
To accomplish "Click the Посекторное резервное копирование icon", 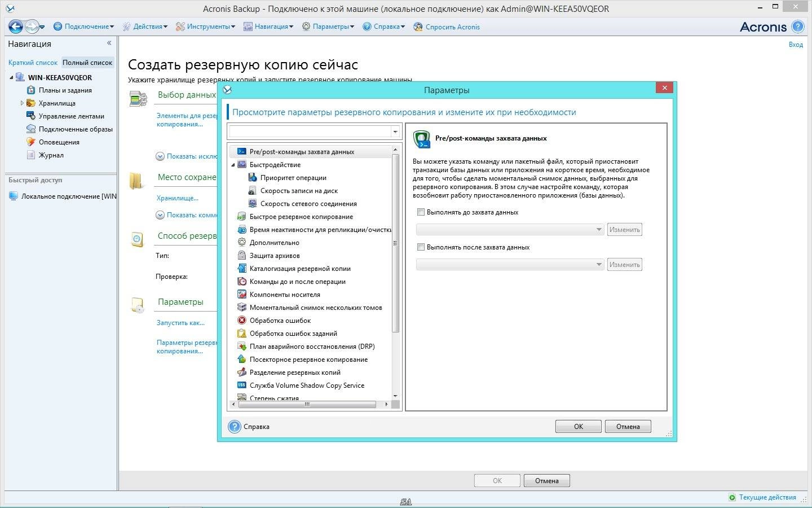I will [241, 359].
